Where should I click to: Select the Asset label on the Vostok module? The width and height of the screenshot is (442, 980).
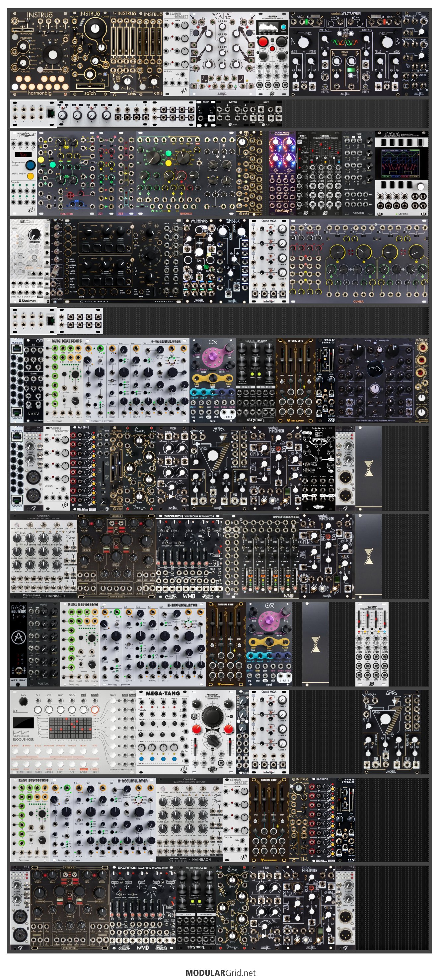[x=43, y=605]
